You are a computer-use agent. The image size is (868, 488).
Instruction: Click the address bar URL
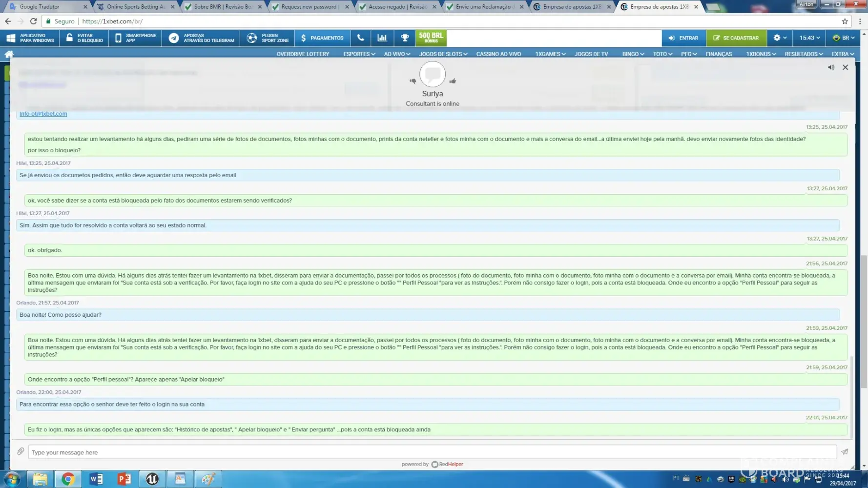tap(112, 21)
